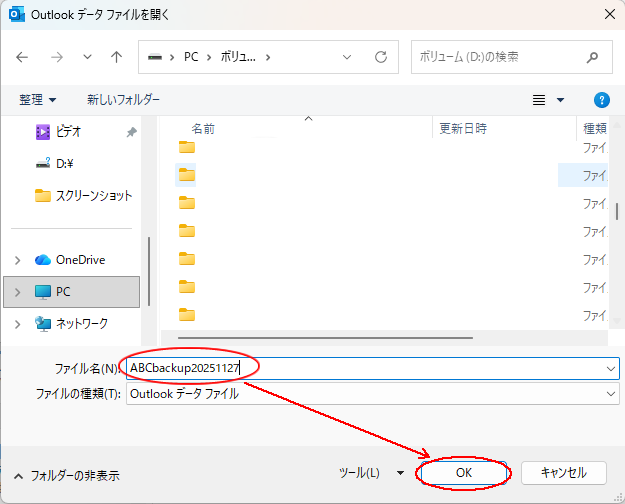Open the ファイルの種類 combo box
The width and height of the screenshot is (625, 504).
point(373,394)
